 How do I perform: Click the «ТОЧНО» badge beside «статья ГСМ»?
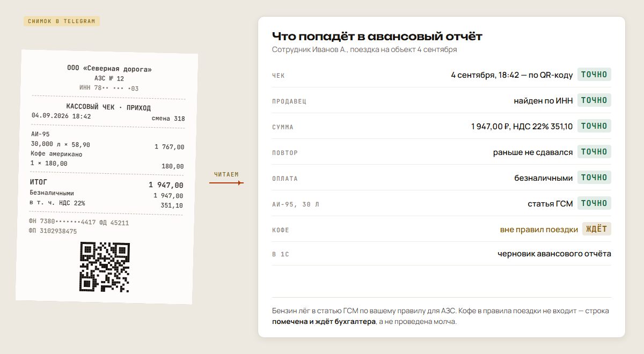(594, 203)
